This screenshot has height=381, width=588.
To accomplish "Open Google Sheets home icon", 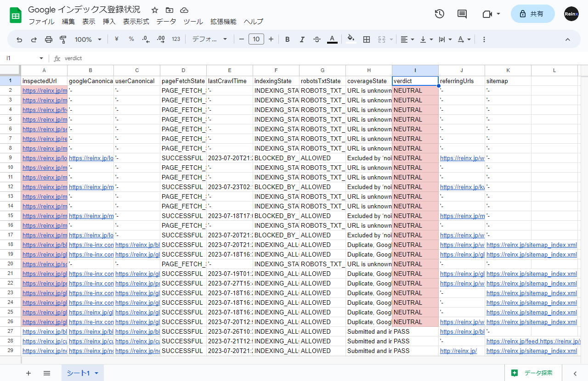I will click(x=16, y=15).
